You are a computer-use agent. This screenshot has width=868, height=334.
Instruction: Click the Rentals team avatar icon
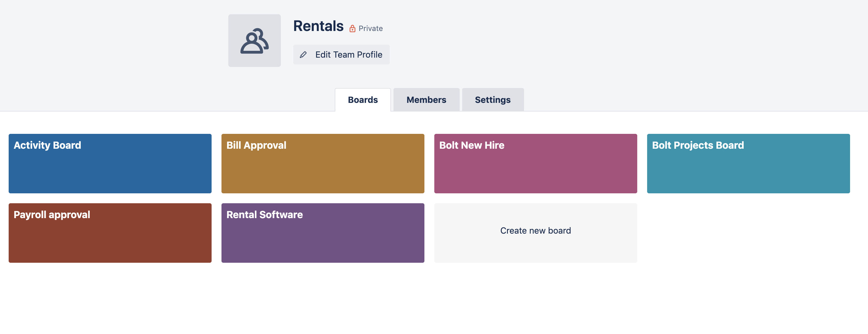254,41
